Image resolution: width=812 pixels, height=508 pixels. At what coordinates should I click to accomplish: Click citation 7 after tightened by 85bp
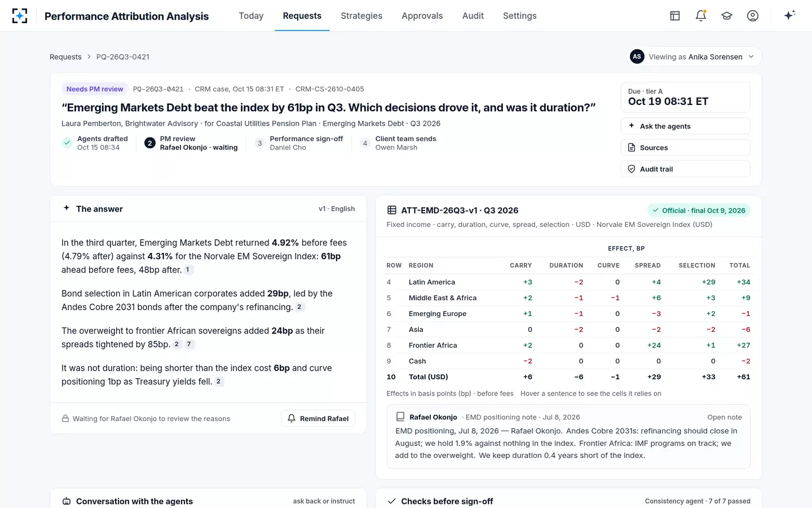click(x=189, y=344)
